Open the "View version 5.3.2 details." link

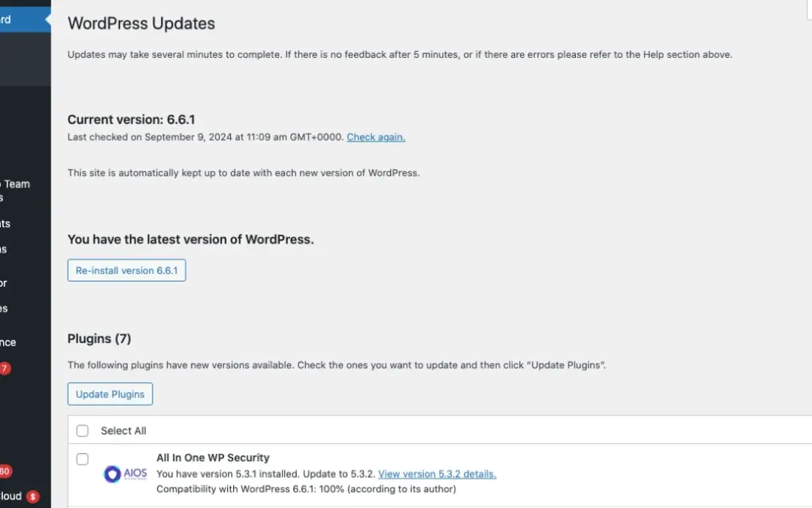tap(437, 474)
